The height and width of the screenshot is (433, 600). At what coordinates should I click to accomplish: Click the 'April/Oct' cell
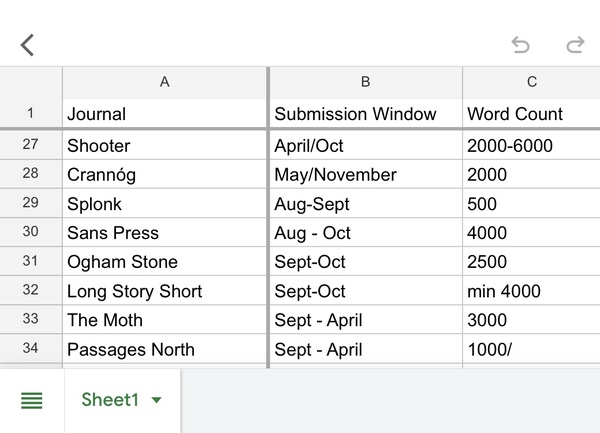click(x=366, y=145)
